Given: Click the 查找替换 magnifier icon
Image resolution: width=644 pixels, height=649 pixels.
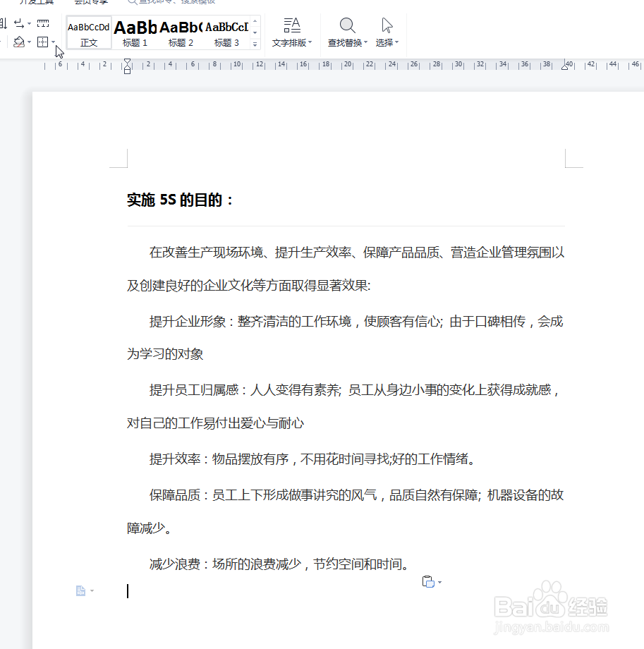Looking at the screenshot, I should click(347, 25).
